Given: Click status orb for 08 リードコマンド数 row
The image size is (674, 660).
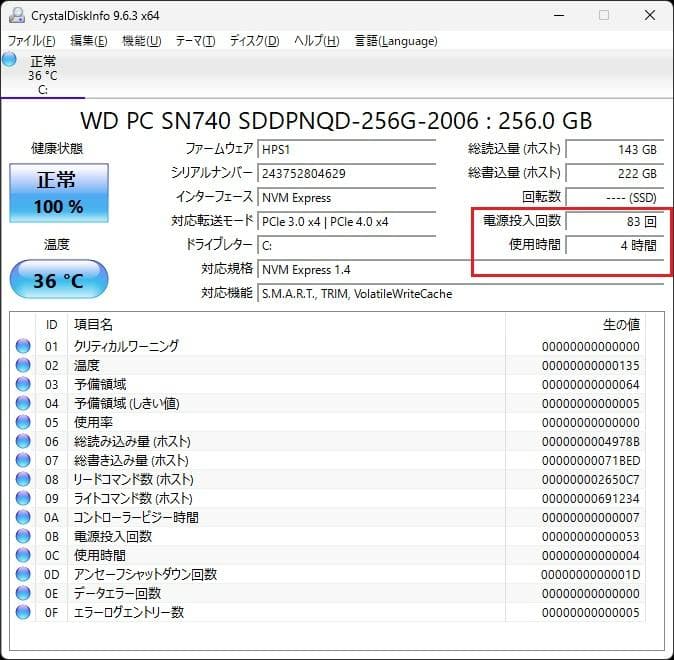Looking at the screenshot, I should coord(23,479).
